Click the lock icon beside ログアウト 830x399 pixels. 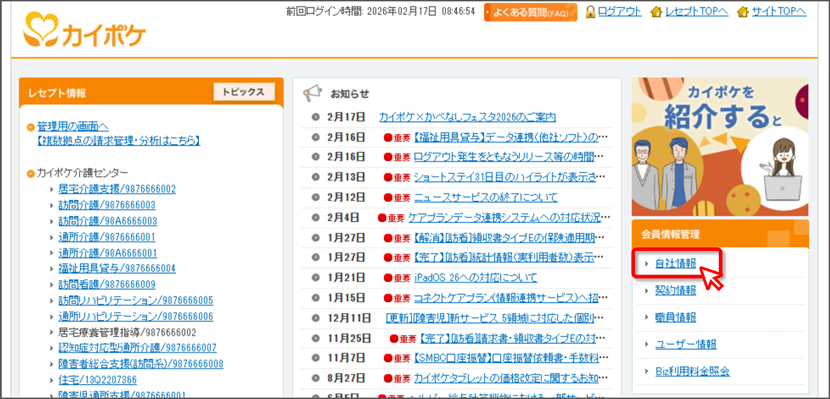pos(591,11)
